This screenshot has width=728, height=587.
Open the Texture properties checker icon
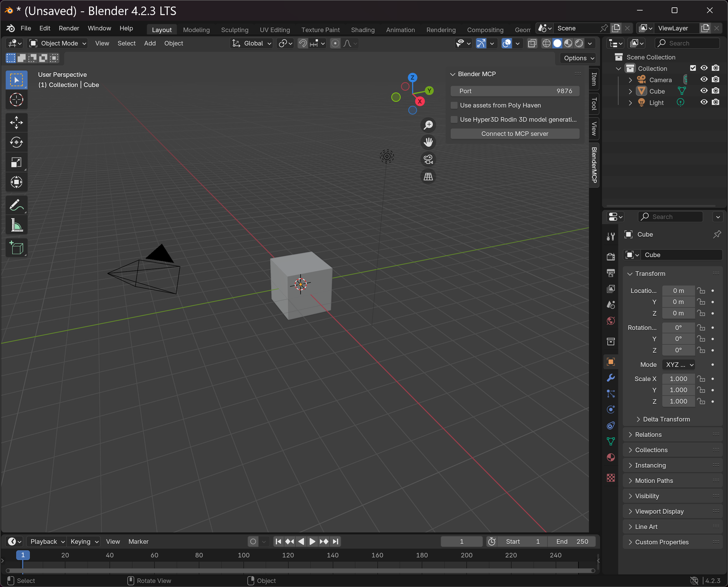[611, 478]
